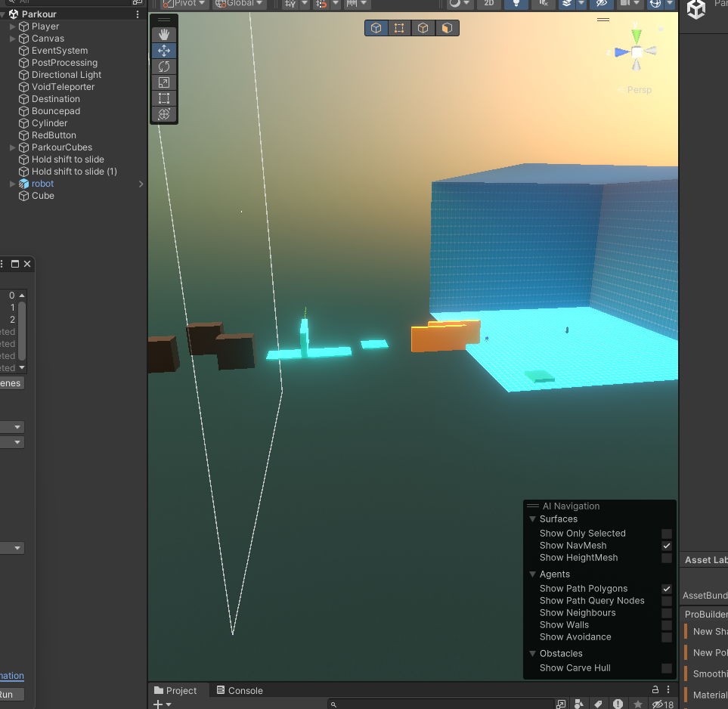Viewport: 728px width, 709px height.
Task: Click blue Z axis on orientation gizmo
Action: [x=621, y=52]
